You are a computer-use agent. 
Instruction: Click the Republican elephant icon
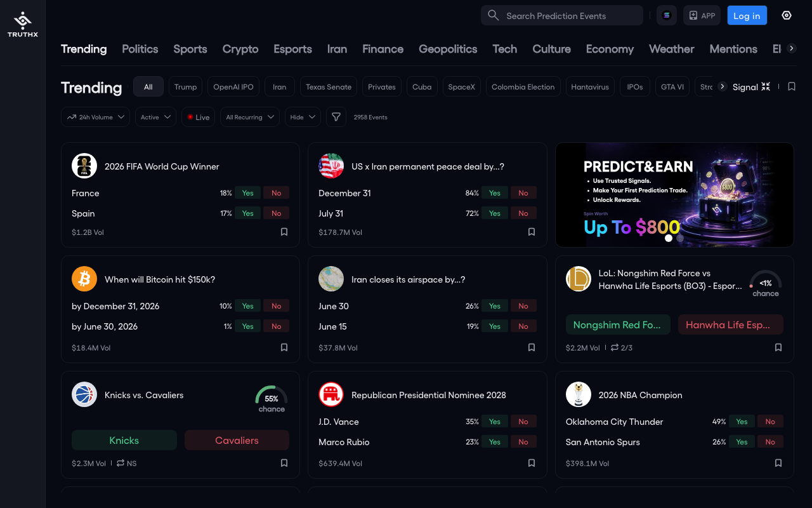coord(331,394)
